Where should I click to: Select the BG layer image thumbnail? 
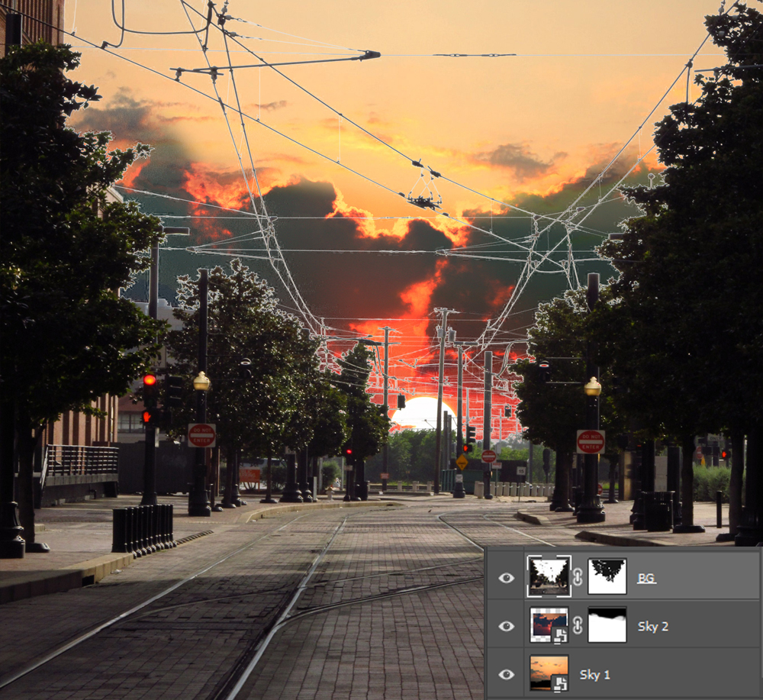pyautogui.click(x=549, y=576)
